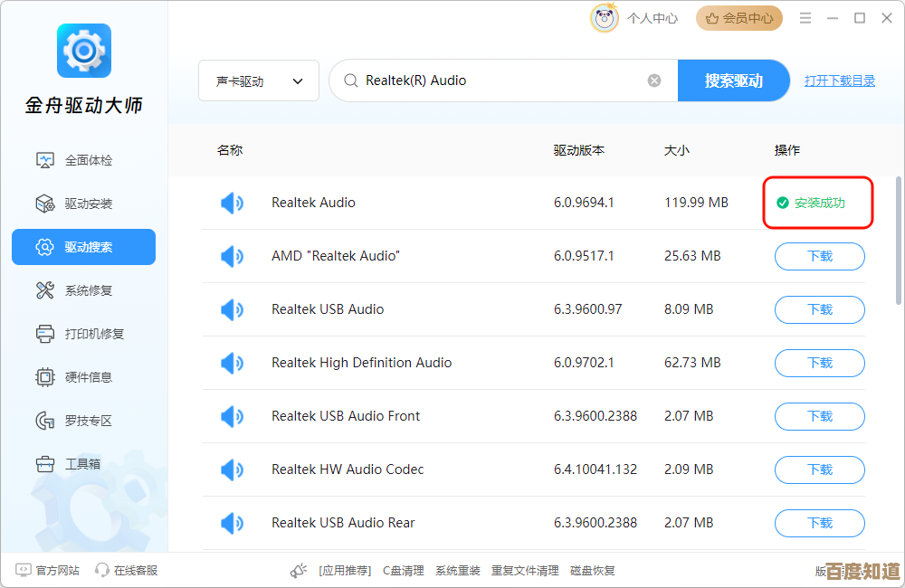The image size is (905, 588).
Task: Click the magnifier icon in search box
Action: pos(349,81)
